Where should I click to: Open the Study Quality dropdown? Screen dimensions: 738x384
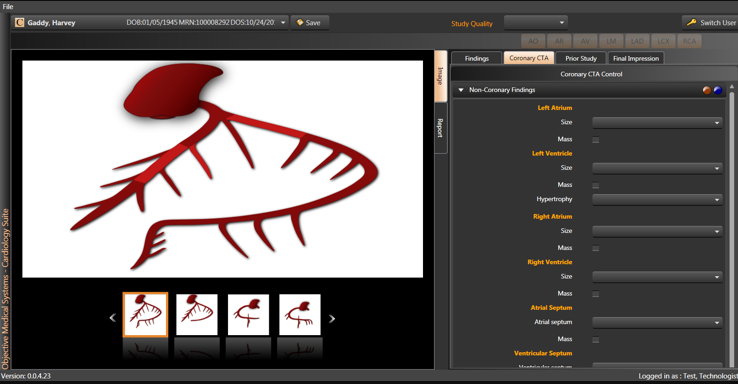[x=536, y=23]
